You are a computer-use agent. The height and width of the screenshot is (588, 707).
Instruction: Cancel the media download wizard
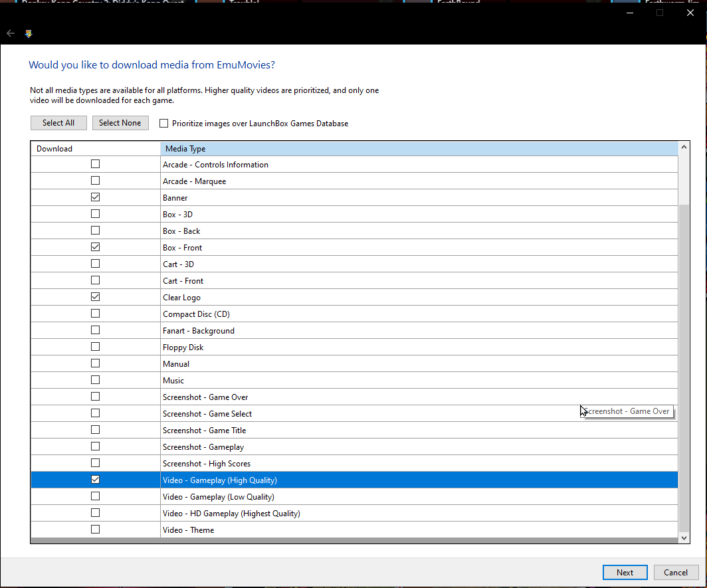click(676, 572)
